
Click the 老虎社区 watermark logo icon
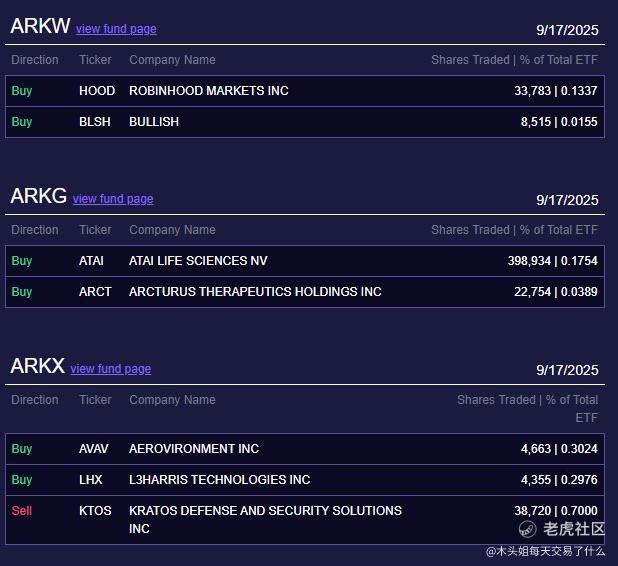click(527, 529)
